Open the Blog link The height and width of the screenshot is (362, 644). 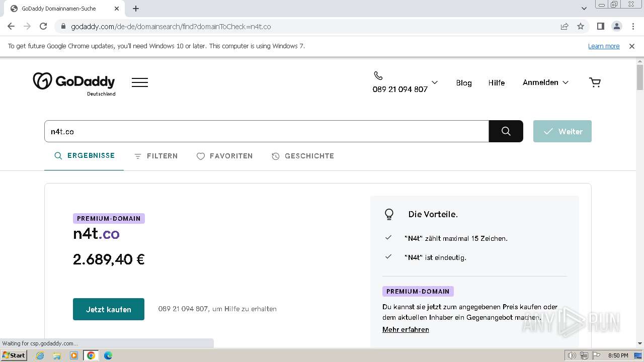(464, 83)
